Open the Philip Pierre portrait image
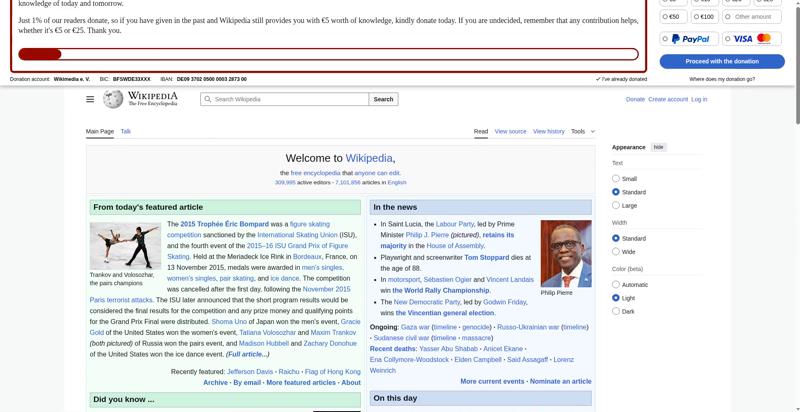Image resolution: width=800 pixels, height=412 pixels. click(x=566, y=253)
